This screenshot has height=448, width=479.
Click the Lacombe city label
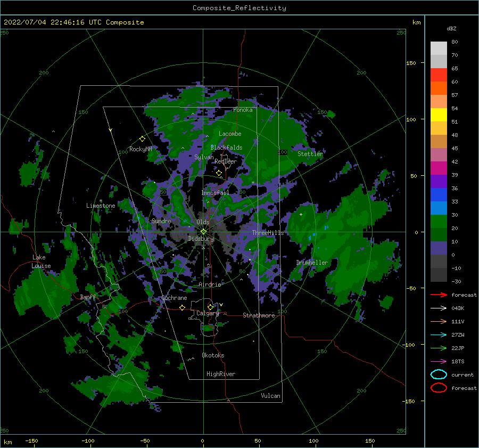[230, 134]
